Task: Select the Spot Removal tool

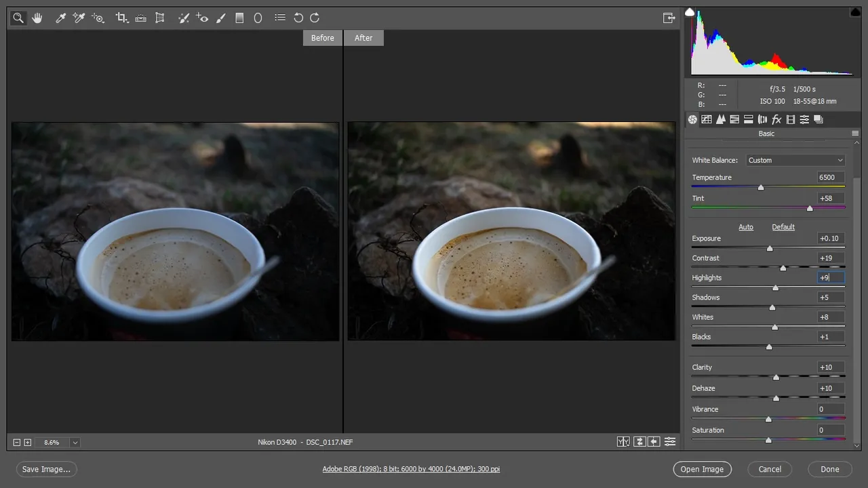Action: coord(183,18)
